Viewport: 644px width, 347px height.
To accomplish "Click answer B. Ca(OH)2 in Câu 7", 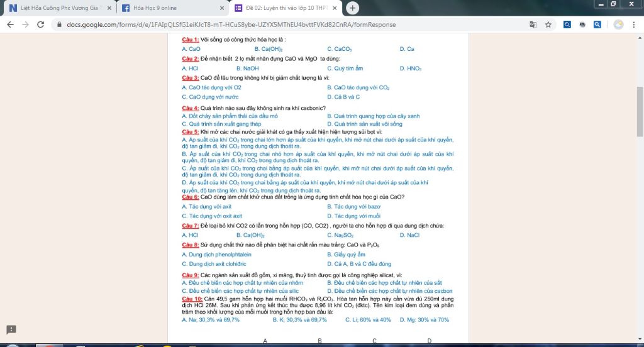I will [x=250, y=235].
